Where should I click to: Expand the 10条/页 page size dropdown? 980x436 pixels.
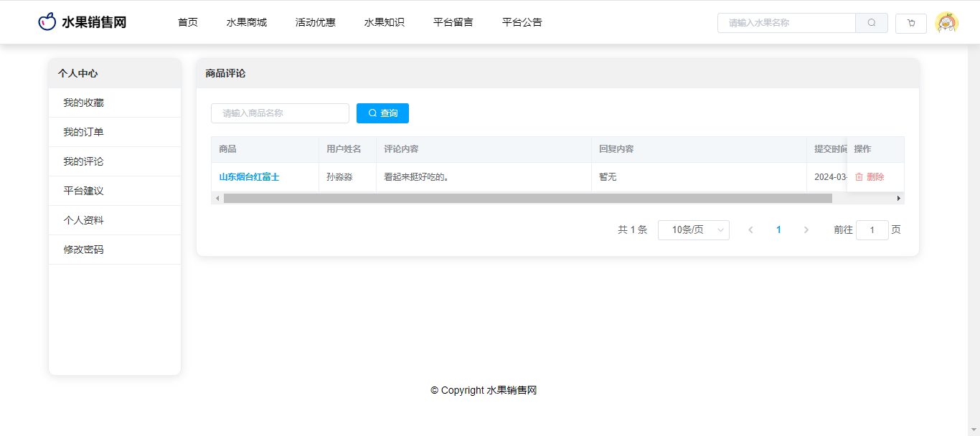pos(693,230)
